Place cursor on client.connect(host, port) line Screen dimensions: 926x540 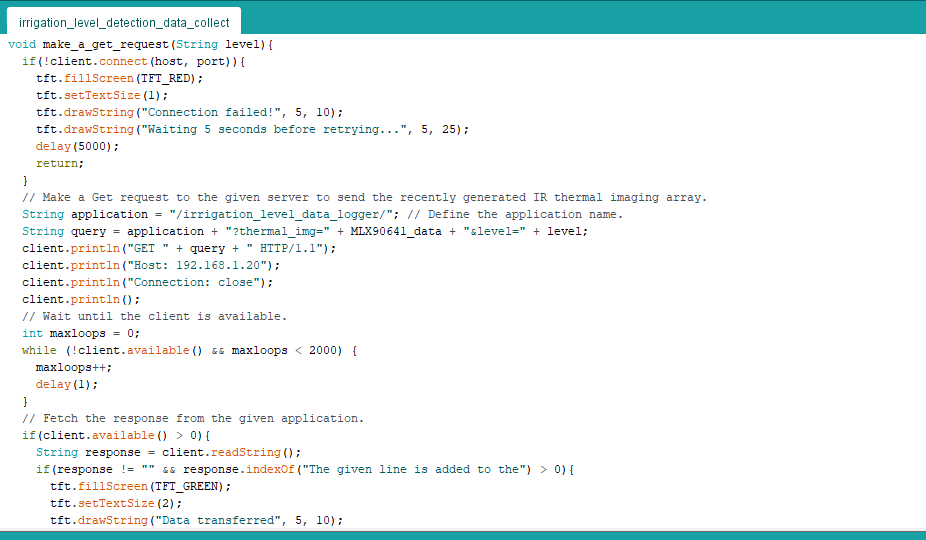coord(132,61)
